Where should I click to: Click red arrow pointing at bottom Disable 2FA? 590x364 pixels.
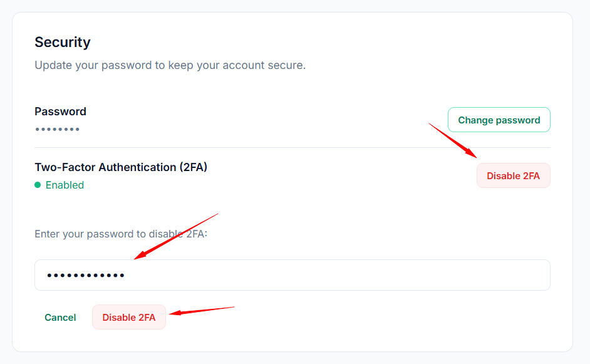[202, 310]
